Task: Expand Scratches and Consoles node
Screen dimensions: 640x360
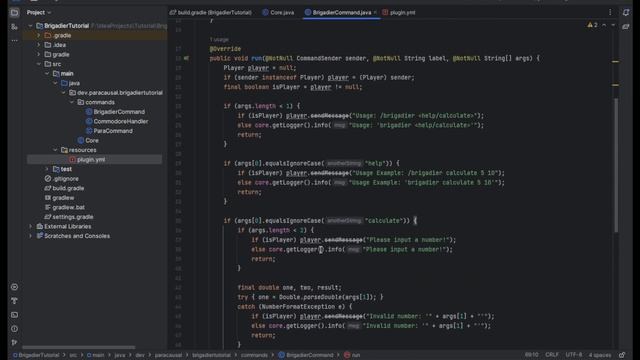Action: pyautogui.click(x=30, y=236)
